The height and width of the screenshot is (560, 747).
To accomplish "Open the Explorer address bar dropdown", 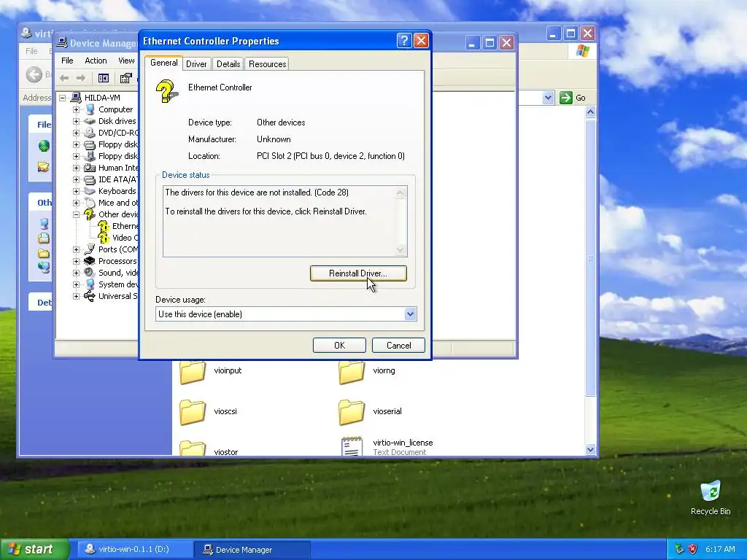I will pos(548,98).
